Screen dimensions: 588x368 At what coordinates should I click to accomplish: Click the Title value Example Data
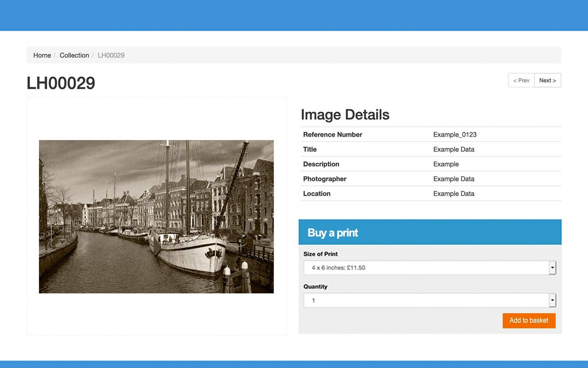point(453,149)
